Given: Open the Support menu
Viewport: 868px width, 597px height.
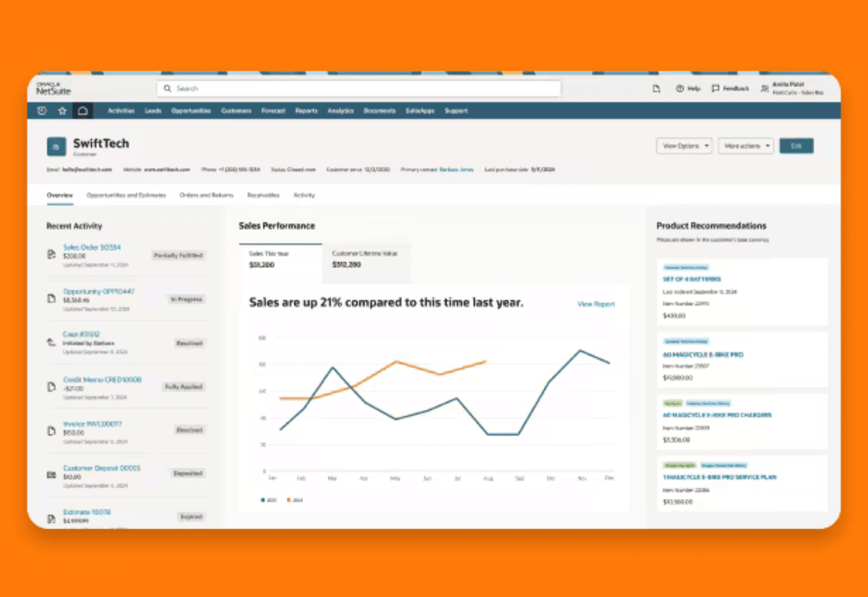Looking at the screenshot, I should tap(456, 111).
